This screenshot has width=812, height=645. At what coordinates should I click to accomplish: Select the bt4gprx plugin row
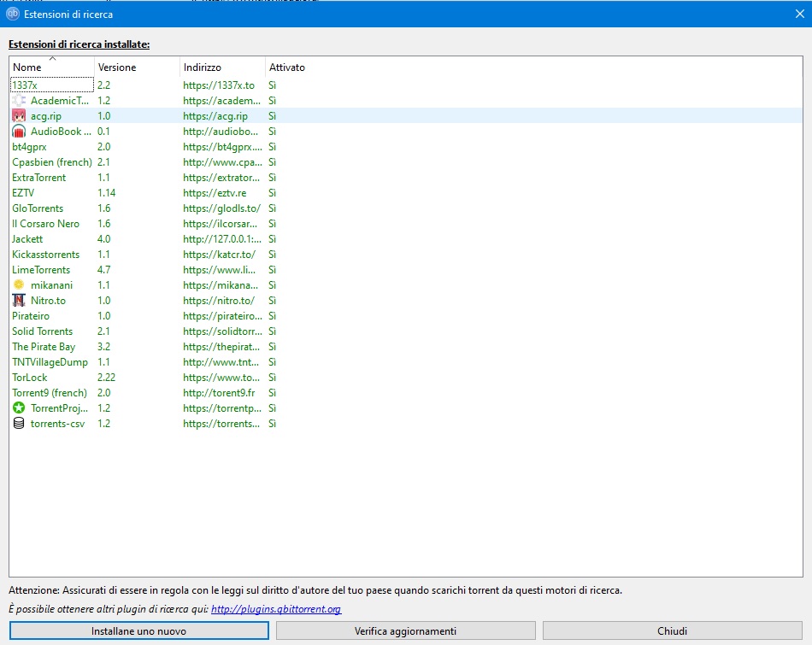(x=405, y=147)
